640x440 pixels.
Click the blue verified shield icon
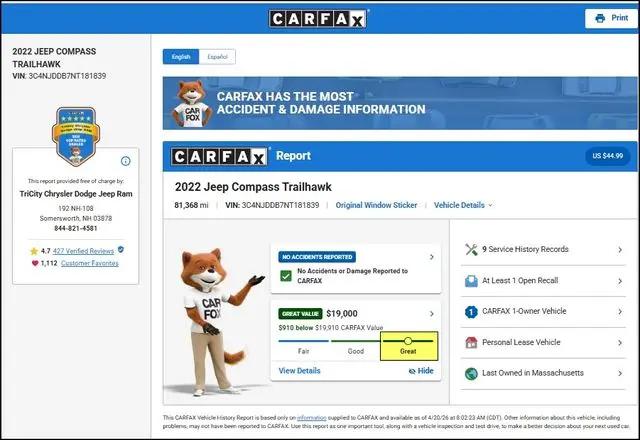click(x=121, y=249)
